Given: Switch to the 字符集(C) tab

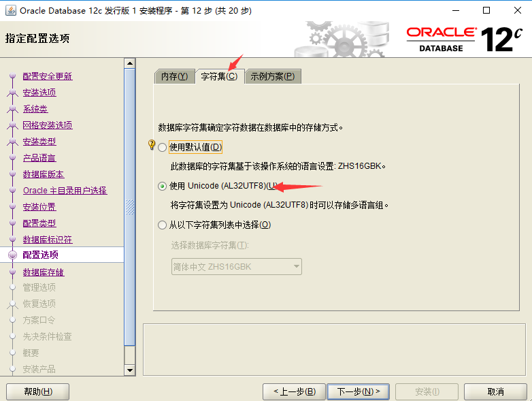Looking at the screenshot, I should [x=219, y=76].
